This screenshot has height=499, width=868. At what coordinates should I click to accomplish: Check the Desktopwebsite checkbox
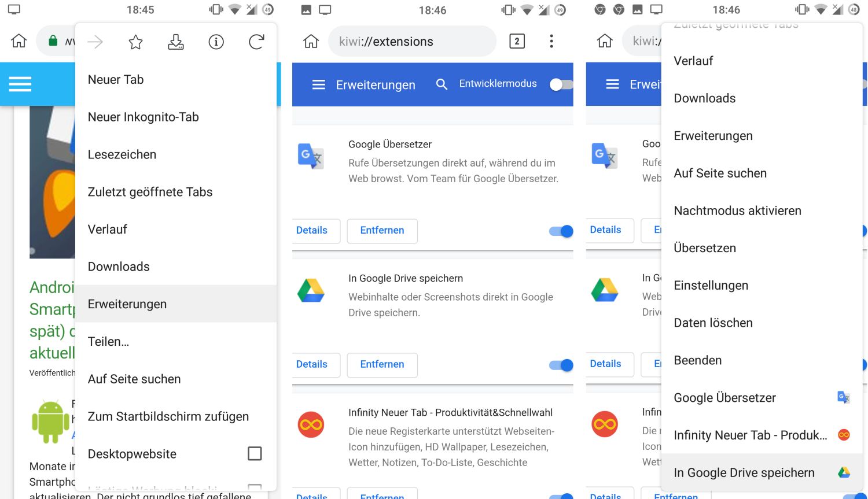255,453
